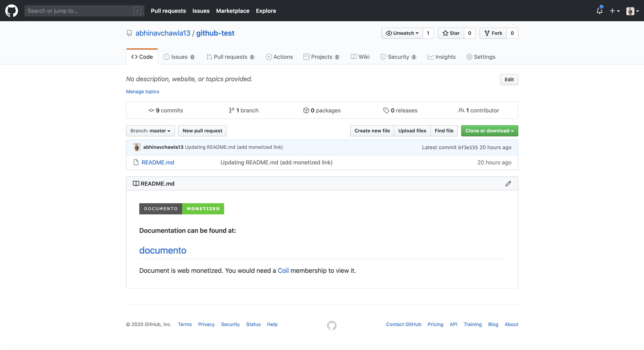Click the GitHub Octocat logo in header
The height and width of the screenshot is (350, 644).
(x=11, y=11)
